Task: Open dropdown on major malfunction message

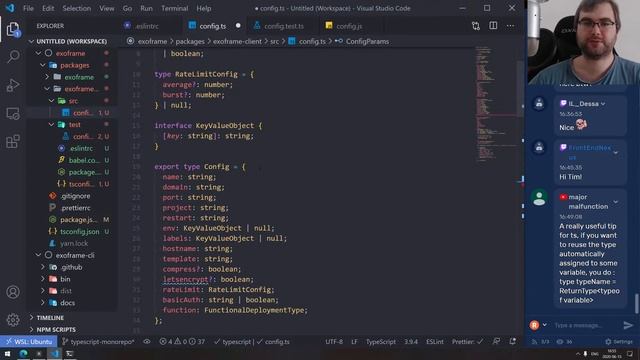Action: [616, 202]
